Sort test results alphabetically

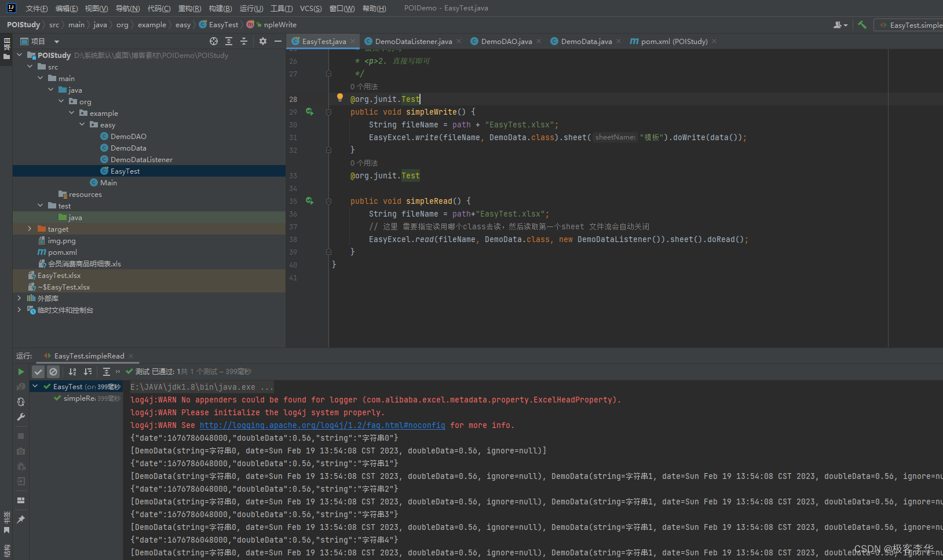point(72,372)
